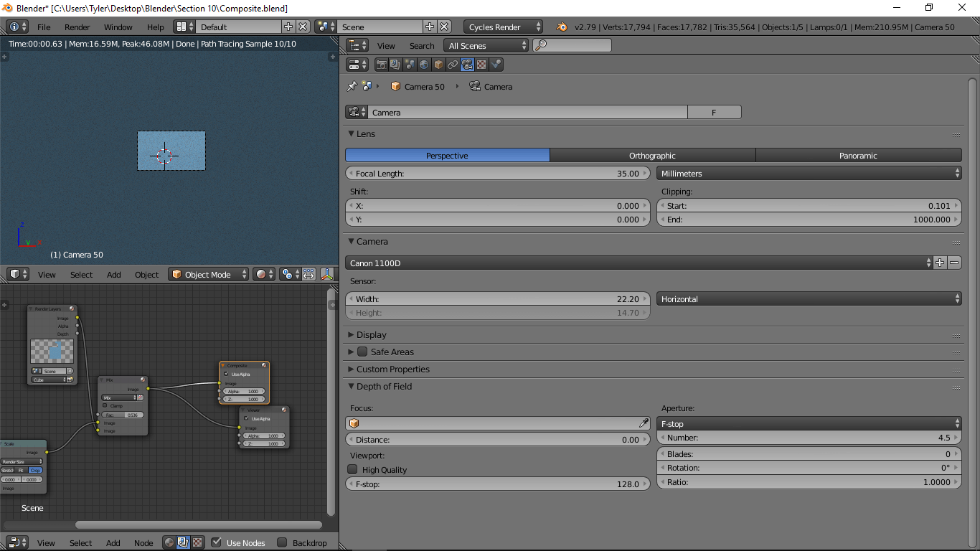This screenshot has width=980, height=551.
Task: Select the Texture properties checkerboard icon
Action: click(x=481, y=65)
